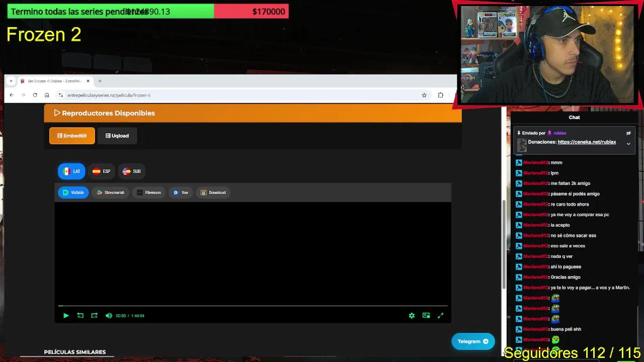Open the browser home page icon
This screenshot has width=644, height=362.
pyautogui.click(x=47, y=95)
